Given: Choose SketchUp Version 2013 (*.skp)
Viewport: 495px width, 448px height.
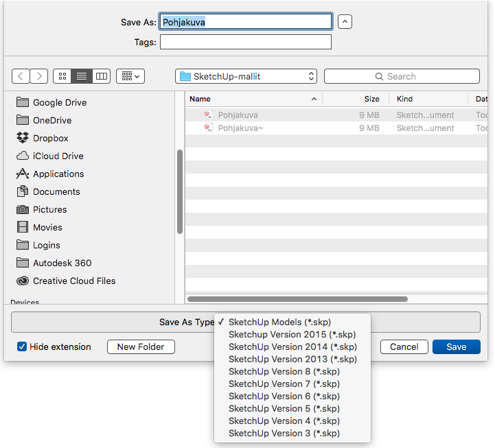Looking at the screenshot, I should [x=292, y=359].
